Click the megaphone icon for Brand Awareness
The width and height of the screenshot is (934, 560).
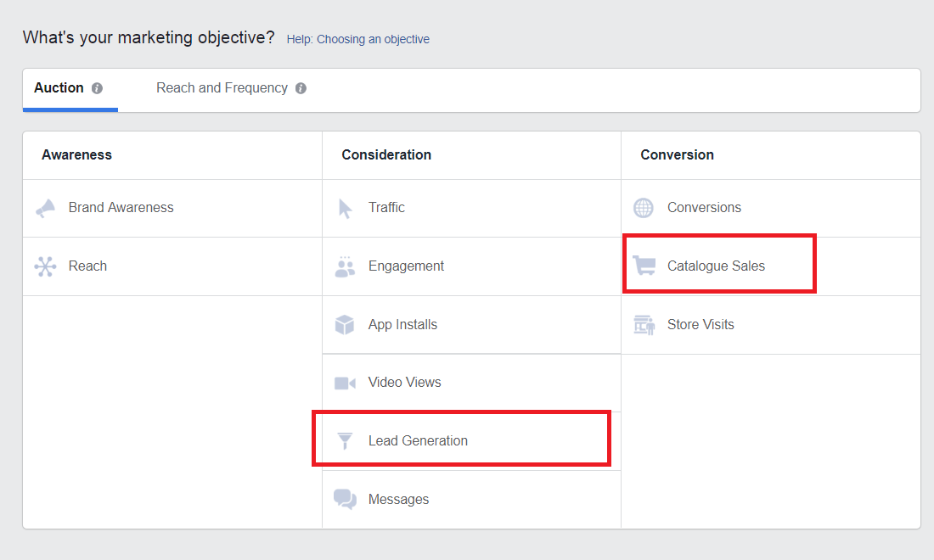pyautogui.click(x=46, y=208)
